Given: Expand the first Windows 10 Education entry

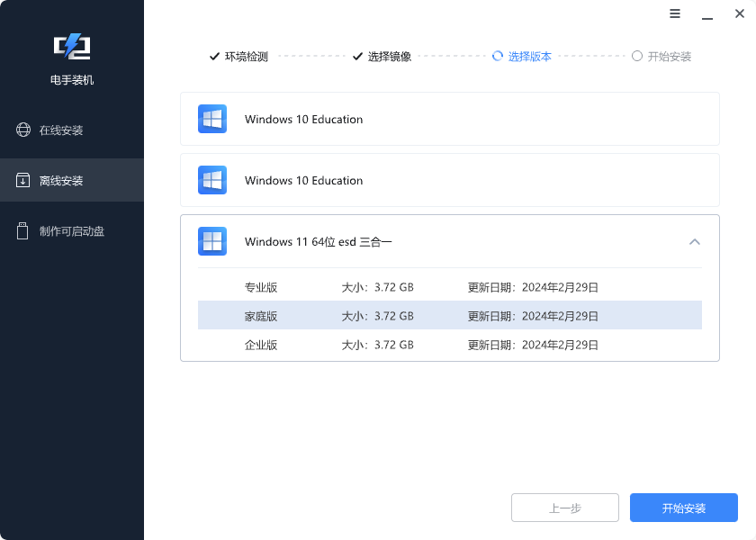Looking at the screenshot, I should pyautogui.click(x=450, y=119).
